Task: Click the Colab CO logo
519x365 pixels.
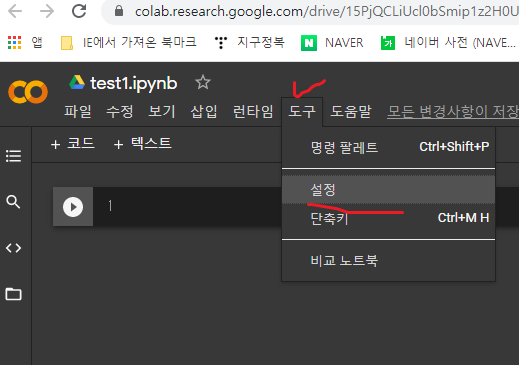Action: (x=28, y=92)
